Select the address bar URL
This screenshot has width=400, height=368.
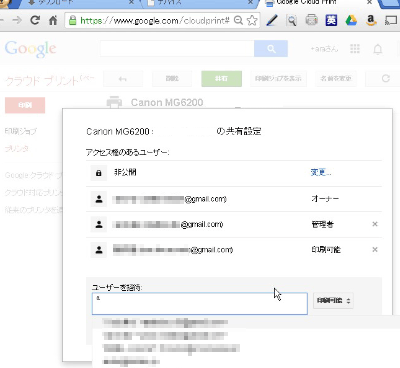click(x=155, y=21)
